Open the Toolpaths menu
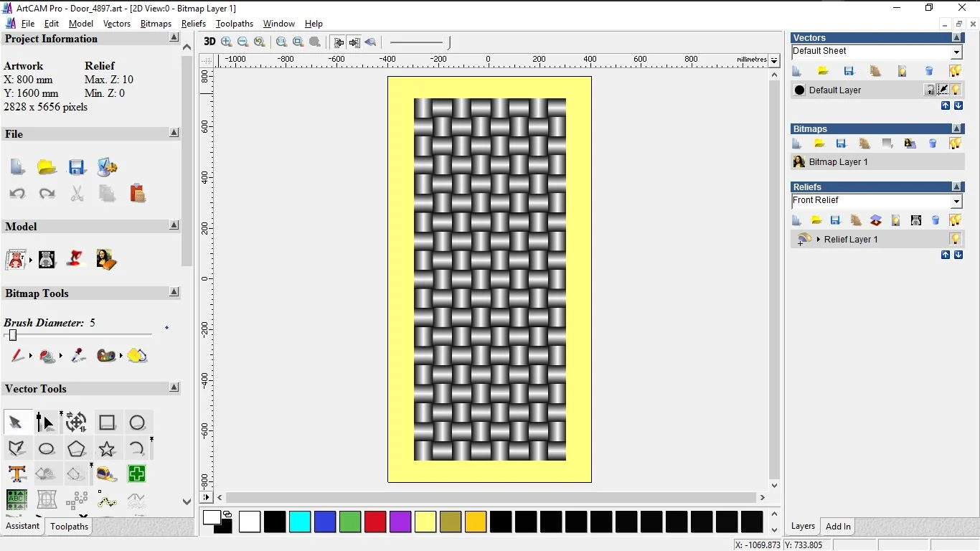This screenshot has width=980, height=551. 235,24
